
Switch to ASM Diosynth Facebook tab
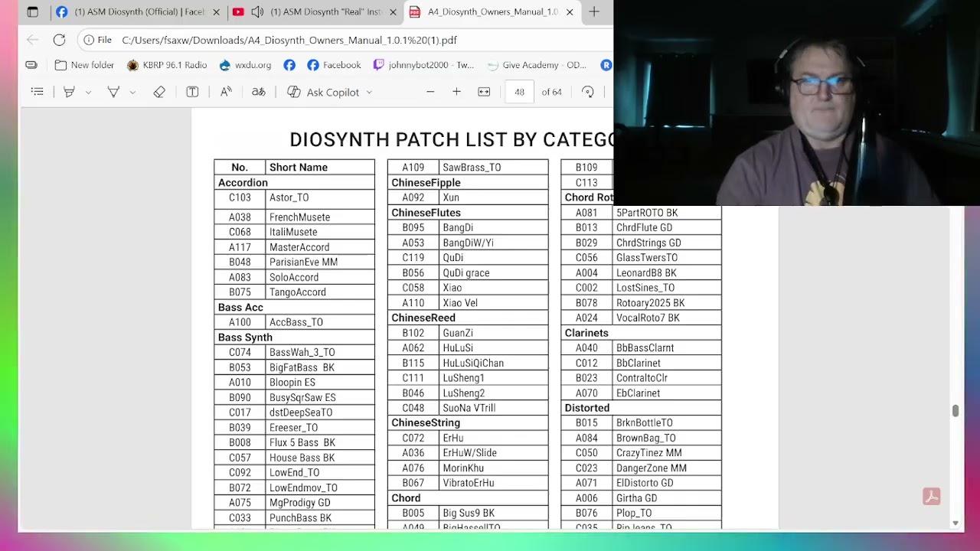tap(138, 12)
